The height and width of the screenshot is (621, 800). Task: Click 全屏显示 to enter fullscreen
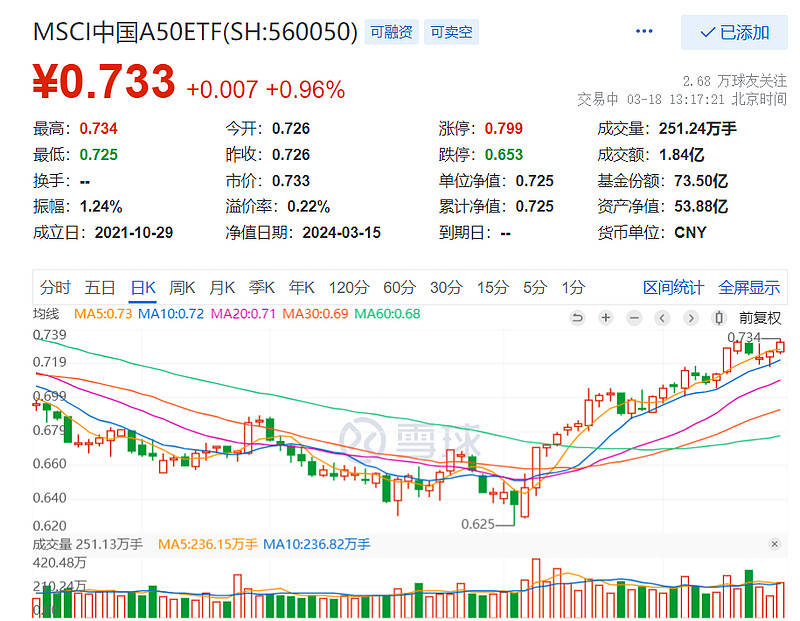point(749,287)
